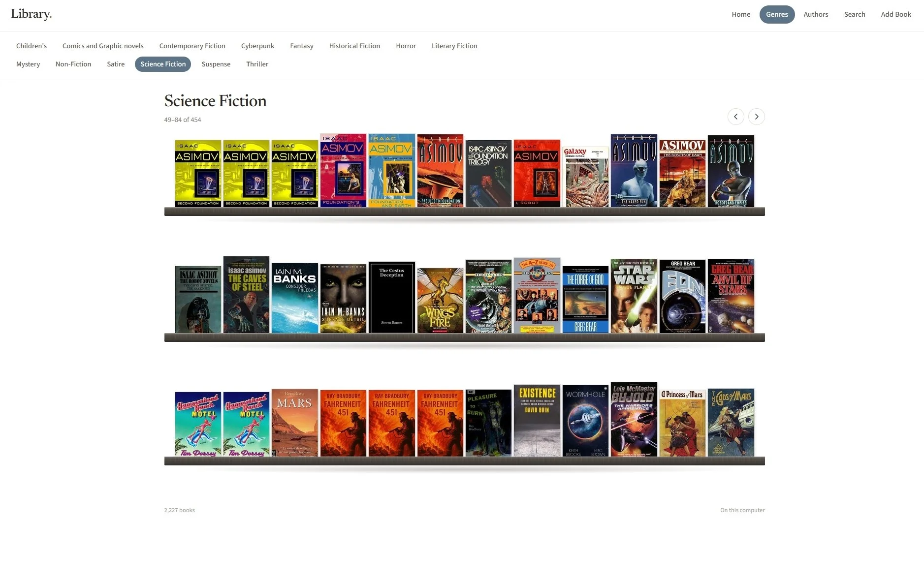
Task: Open the Home page
Action: pyautogui.click(x=741, y=14)
